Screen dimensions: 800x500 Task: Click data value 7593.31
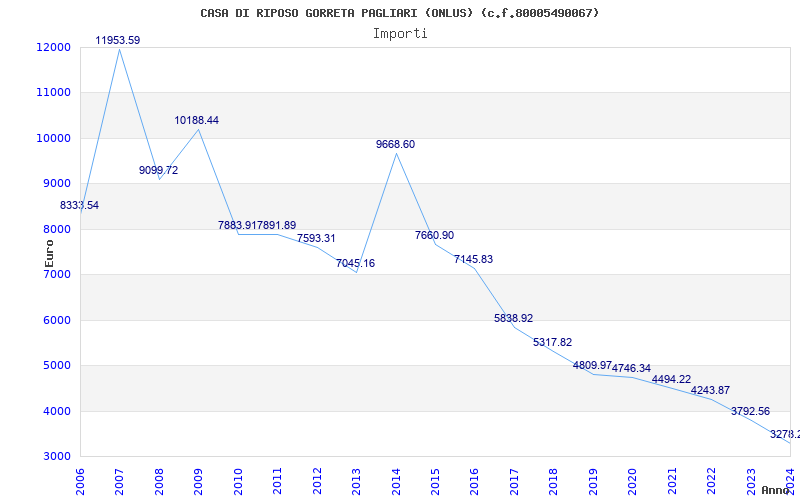click(316, 239)
